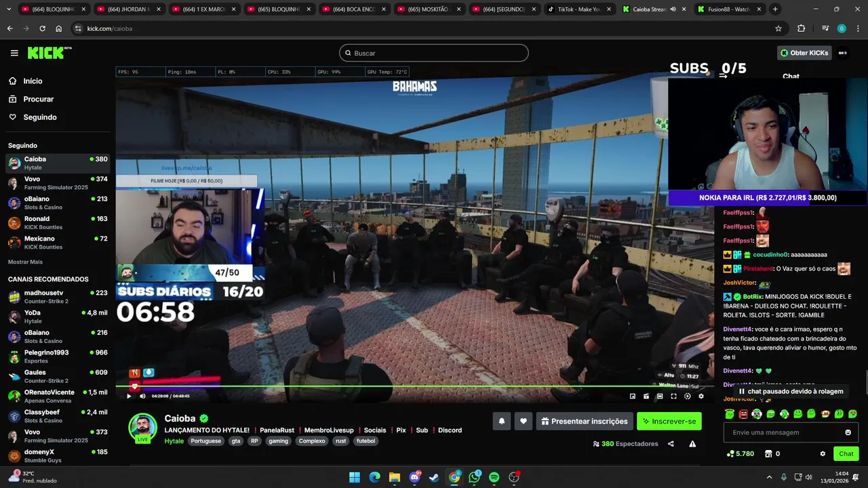
Task: Bookmark this page with star icon
Action: pos(778,28)
